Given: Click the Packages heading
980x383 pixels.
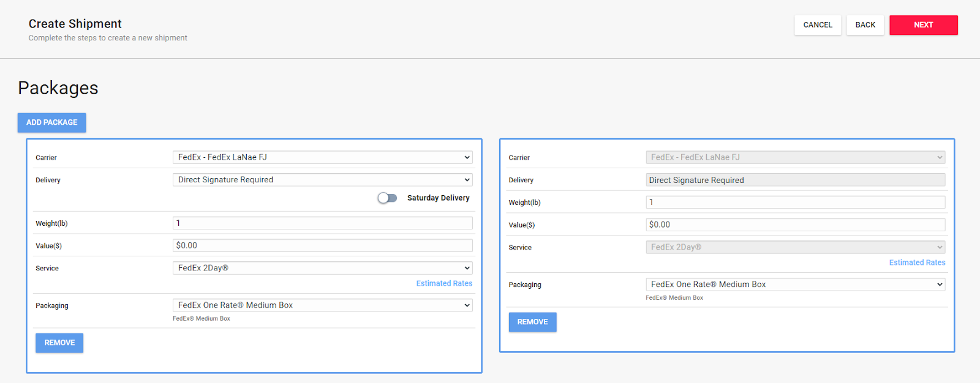Looking at the screenshot, I should [x=58, y=88].
